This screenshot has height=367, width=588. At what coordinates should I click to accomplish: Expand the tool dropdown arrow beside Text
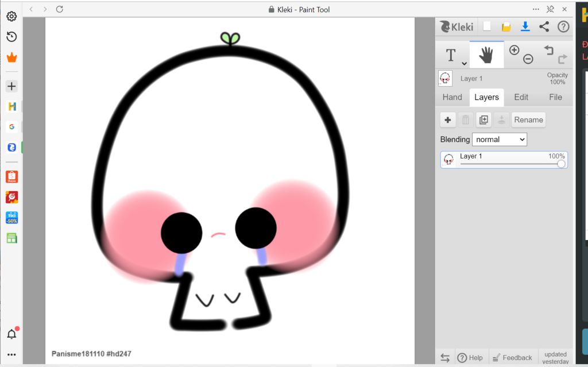pos(464,63)
